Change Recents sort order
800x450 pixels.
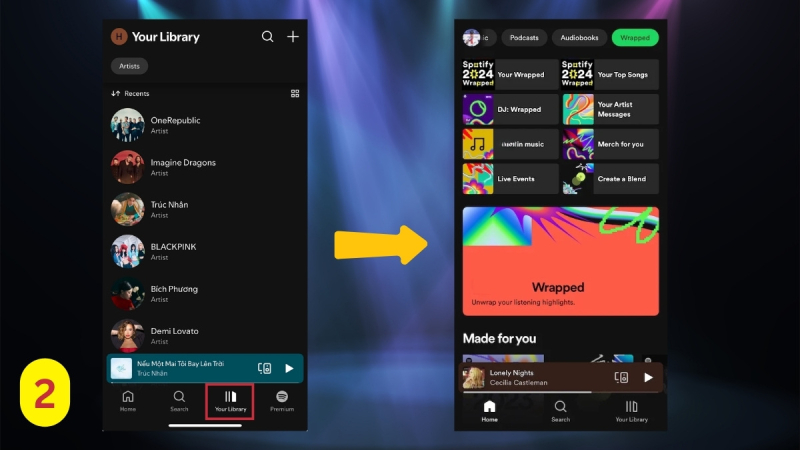click(x=130, y=93)
